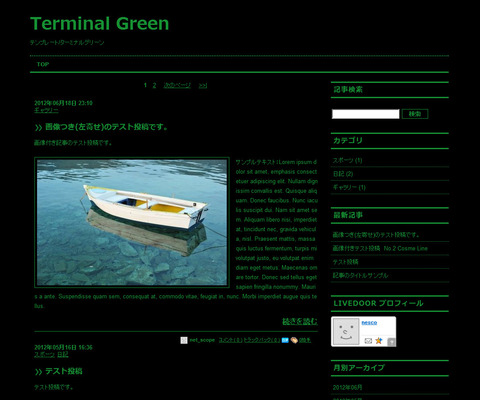Open 日記 (2) in category sidebar
Screen dimensions: 480x400
coord(343,174)
